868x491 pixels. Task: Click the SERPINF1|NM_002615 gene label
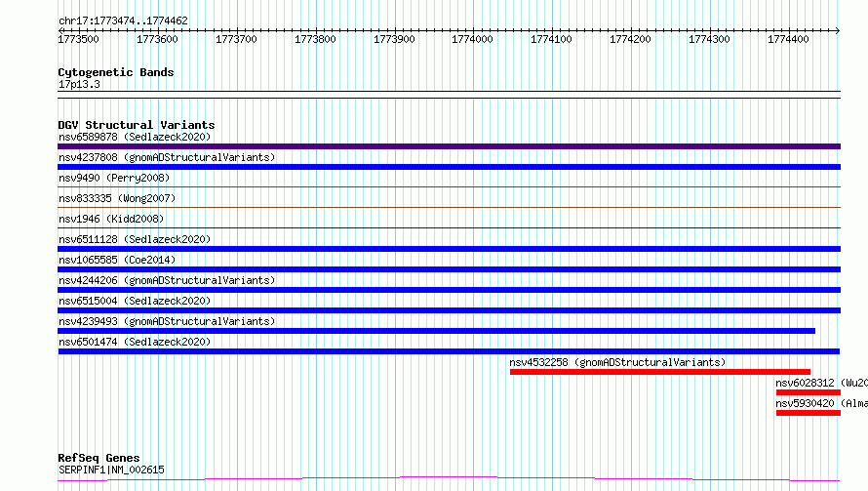tap(111, 470)
